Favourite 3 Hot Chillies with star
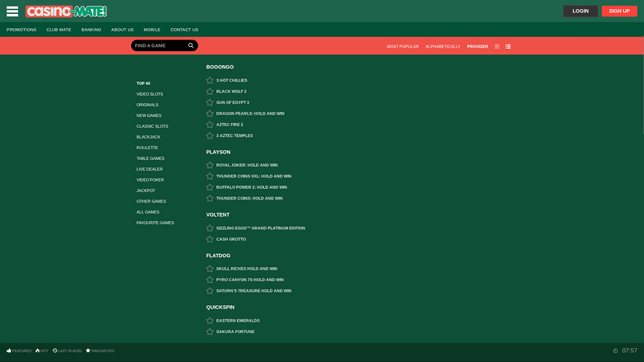Image resolution: width=644 pixels, height=362 pixels. (x=210, y=81)
